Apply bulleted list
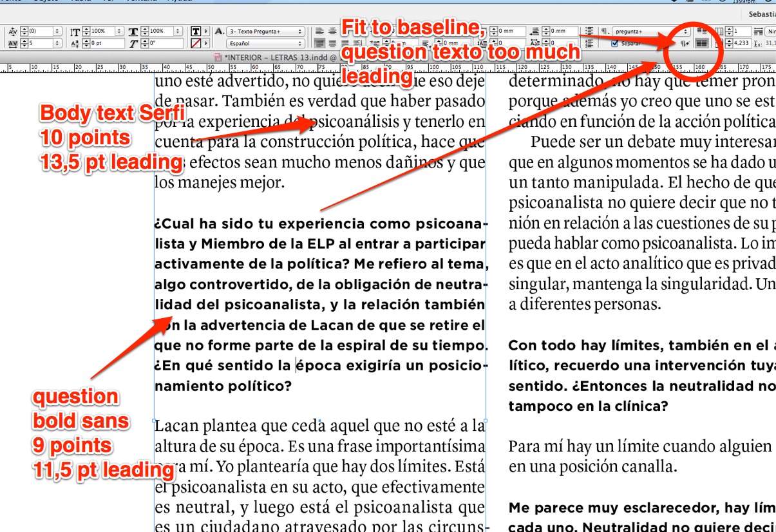The image size is (776, 532). click(589, 30)
